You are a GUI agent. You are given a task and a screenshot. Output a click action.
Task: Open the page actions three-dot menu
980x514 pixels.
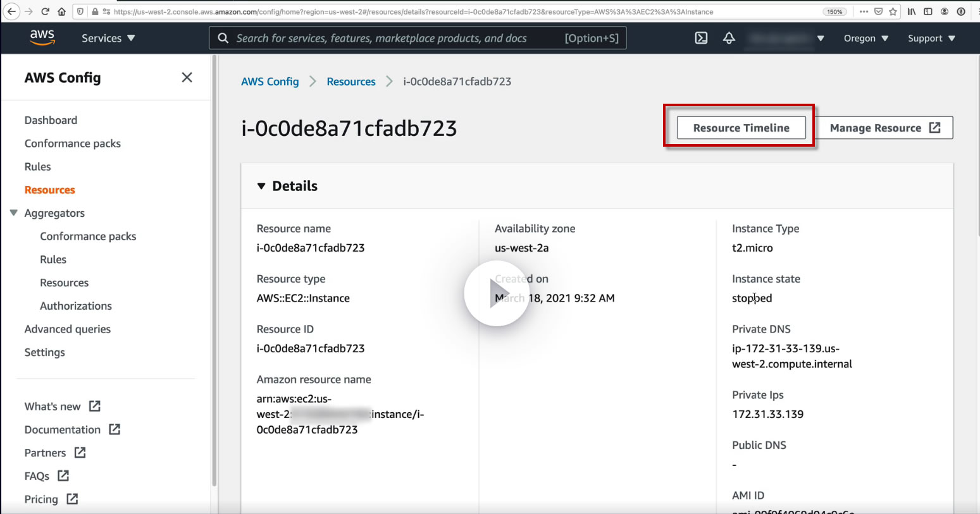(x=864, y=11)
